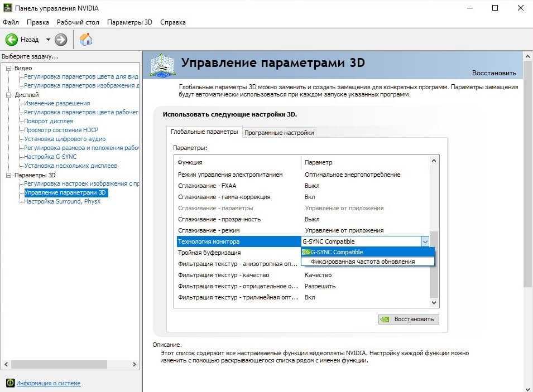
Task: Open the Back history dropdown arrow
Action: (x=48, y=40)
